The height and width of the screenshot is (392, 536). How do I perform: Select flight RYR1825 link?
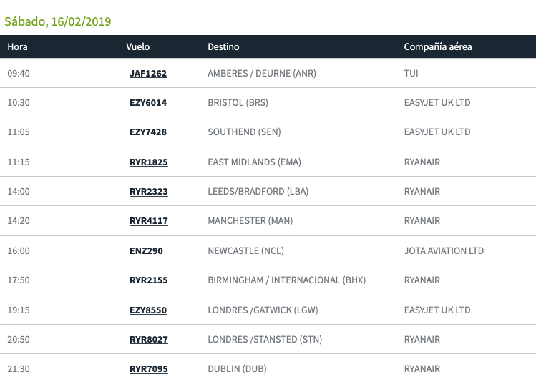[148, 162]
